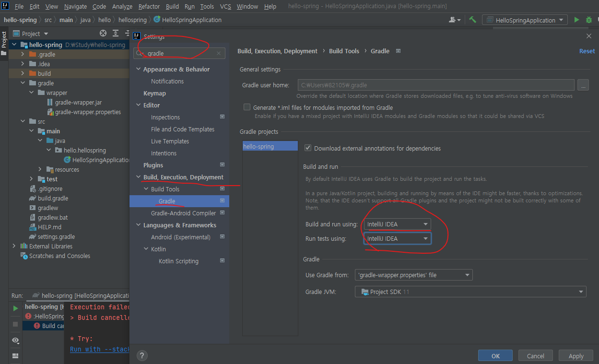Image resolution: width=599 pixels, height=364 pixels.
Task: Open build.gradle file in tree
Action: [48, 198]
